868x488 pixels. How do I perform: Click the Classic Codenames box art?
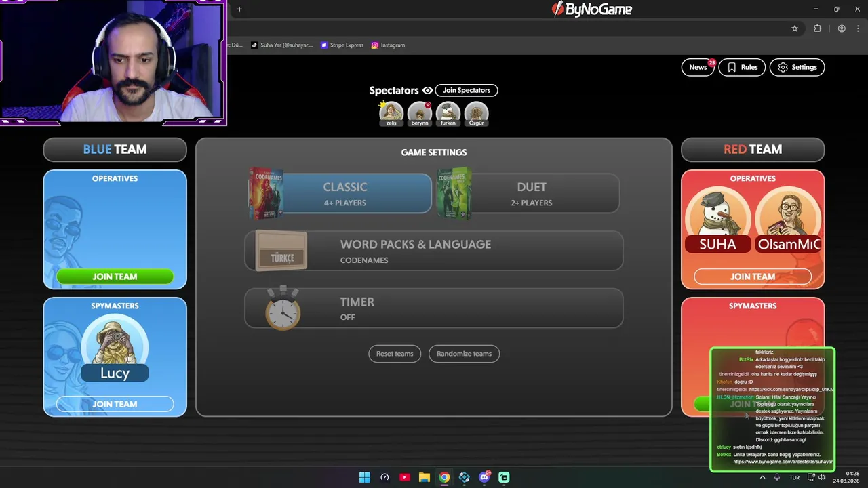[265, 193]
